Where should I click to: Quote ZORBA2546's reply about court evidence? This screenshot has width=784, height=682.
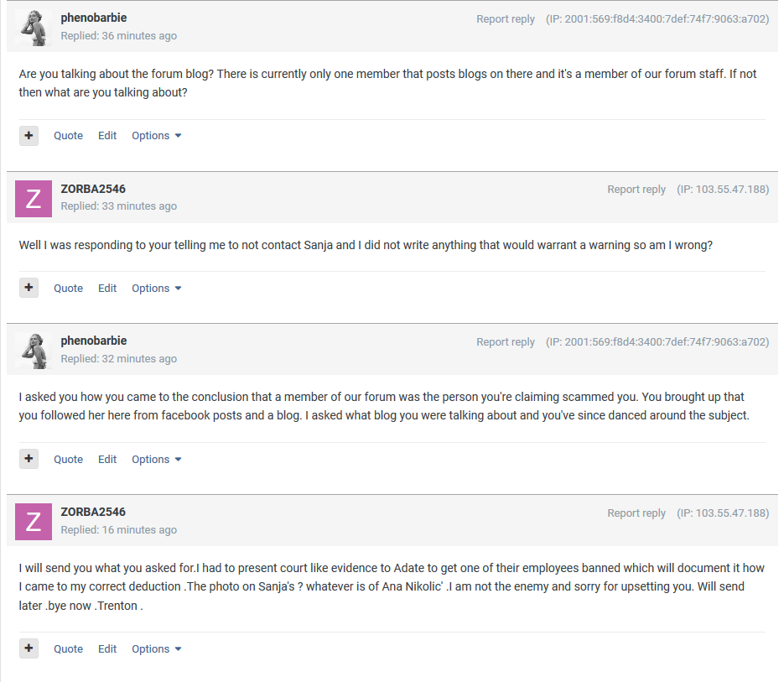(x=69, y=649)
